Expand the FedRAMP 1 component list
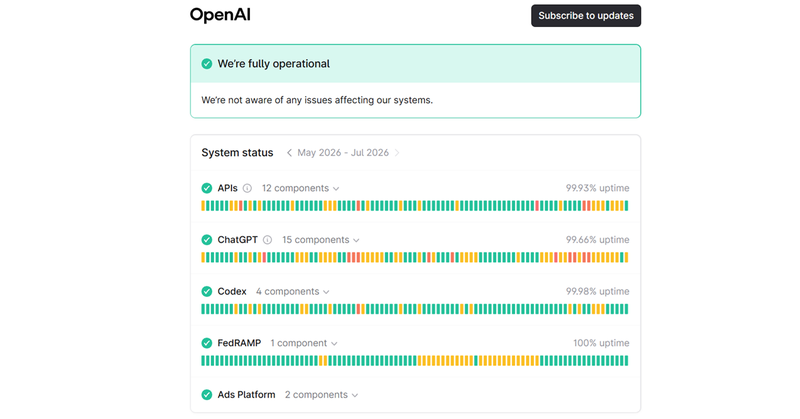Viewport: 800px width, 419px height. 304,343
